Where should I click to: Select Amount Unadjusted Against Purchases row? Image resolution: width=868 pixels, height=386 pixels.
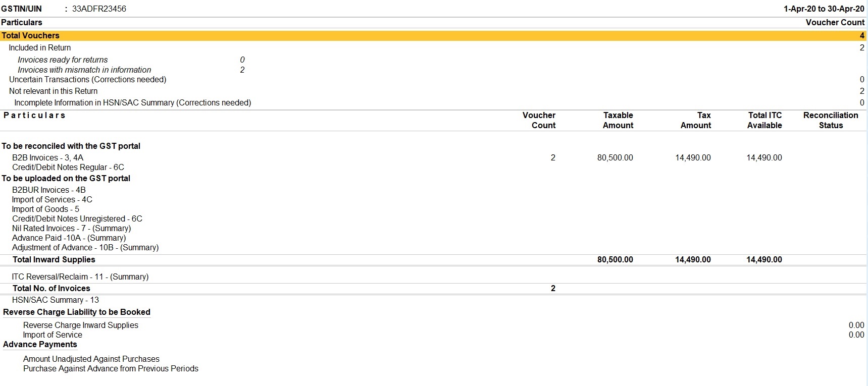(x=91, y=359)
